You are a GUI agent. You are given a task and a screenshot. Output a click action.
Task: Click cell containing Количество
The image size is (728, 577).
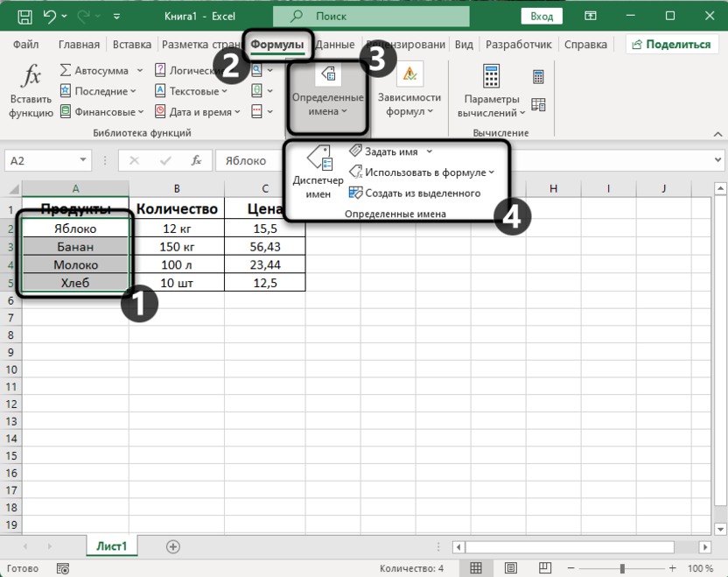[x=177, y=209]
